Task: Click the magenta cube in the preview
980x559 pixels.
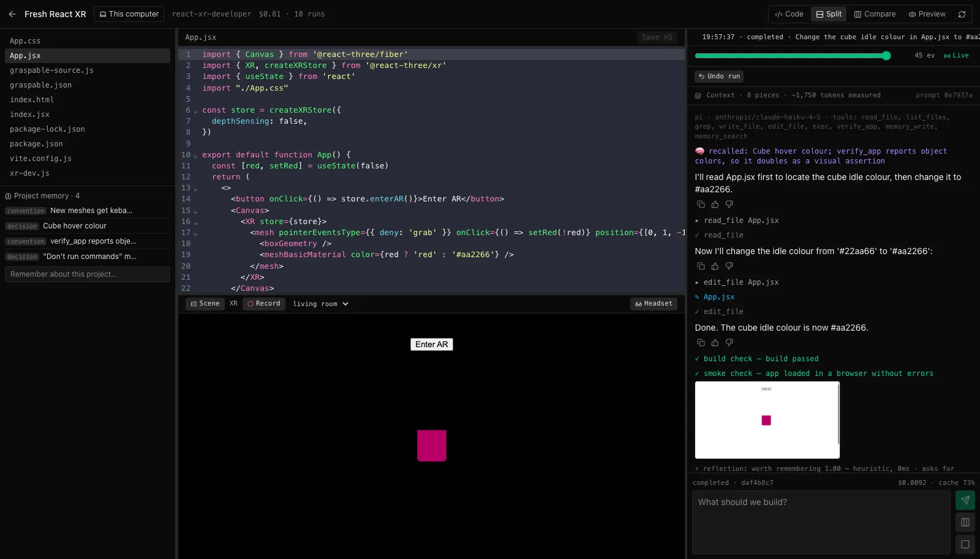Action: [432, 446]
